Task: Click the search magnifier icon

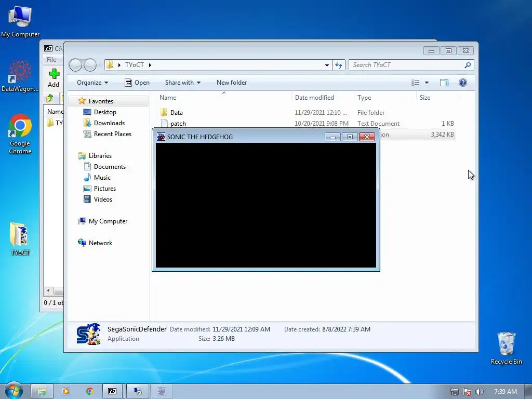Action: 468,65
